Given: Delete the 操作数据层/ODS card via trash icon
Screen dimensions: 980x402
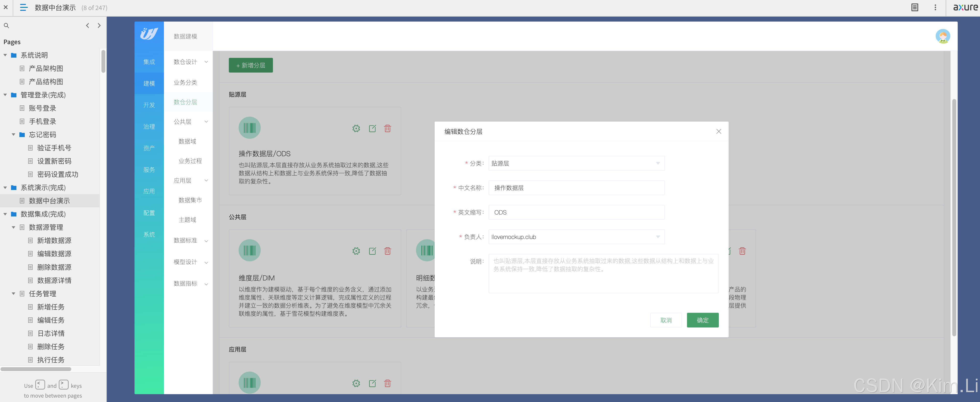Looking at the screenshot, I should pyautogui.click(x=388, y=129).
